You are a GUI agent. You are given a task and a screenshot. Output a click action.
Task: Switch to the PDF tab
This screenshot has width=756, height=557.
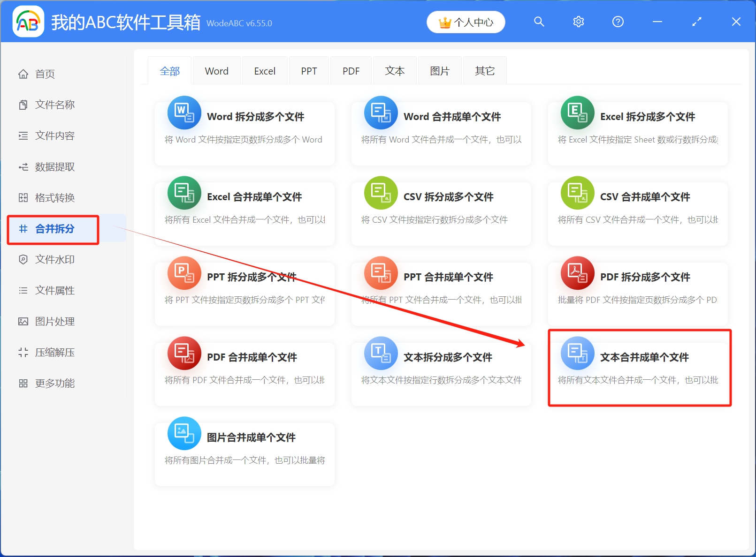[351, 70]
